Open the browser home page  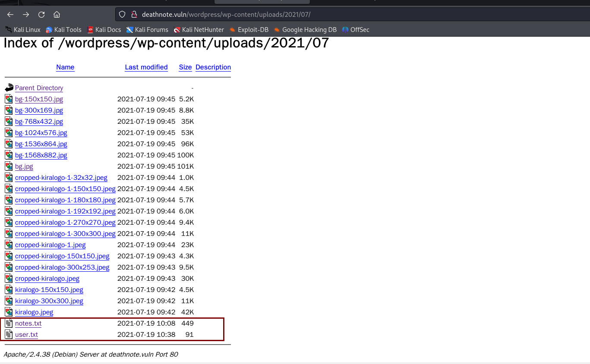pos(57,14)
